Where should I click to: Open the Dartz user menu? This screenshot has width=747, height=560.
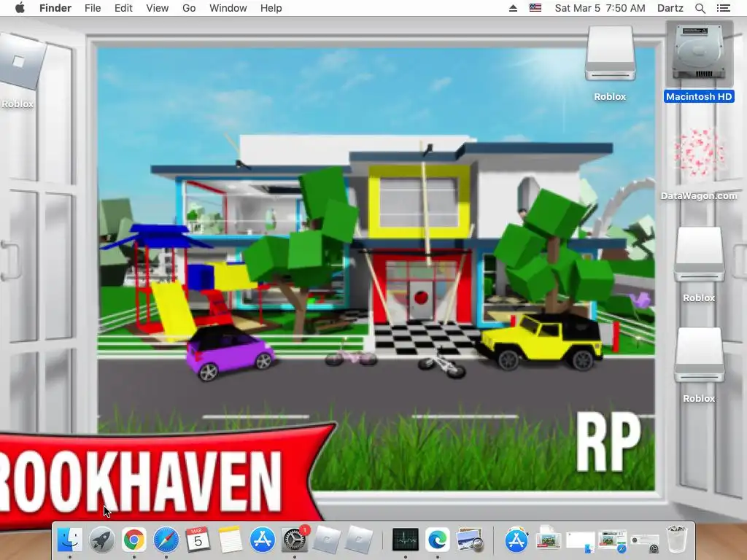pos(670,8)
